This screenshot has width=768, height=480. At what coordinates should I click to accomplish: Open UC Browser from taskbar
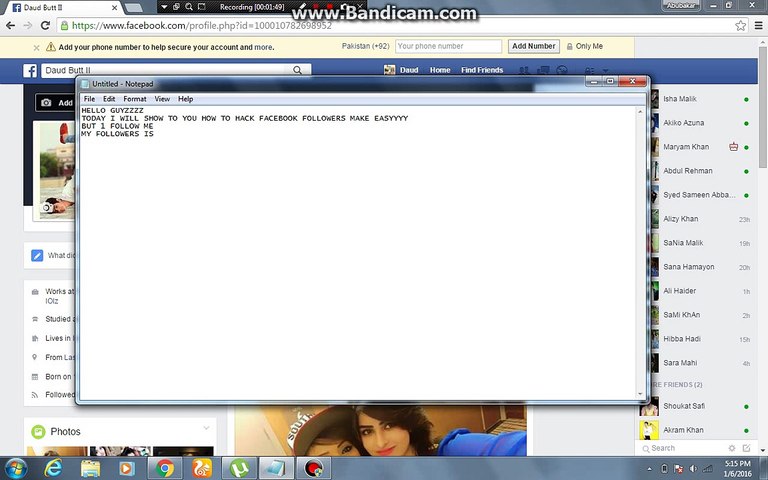coord(202,469)
